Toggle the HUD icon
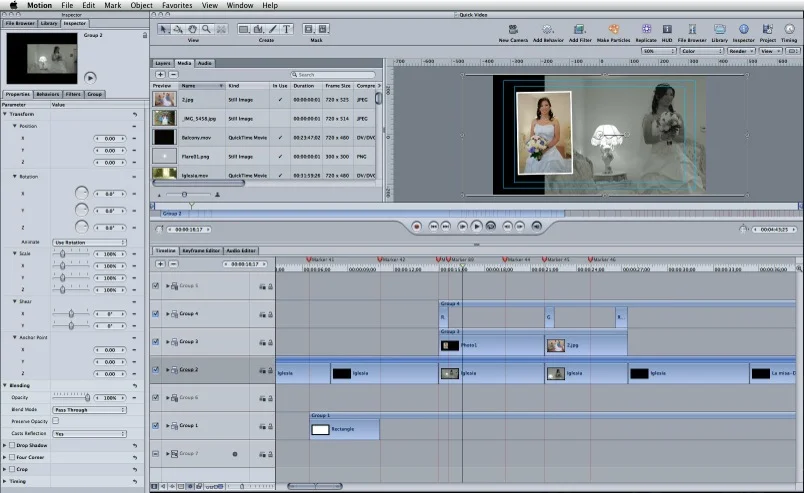Image resolution: width=804 pixels, height=493 pixels. [667, 29]
